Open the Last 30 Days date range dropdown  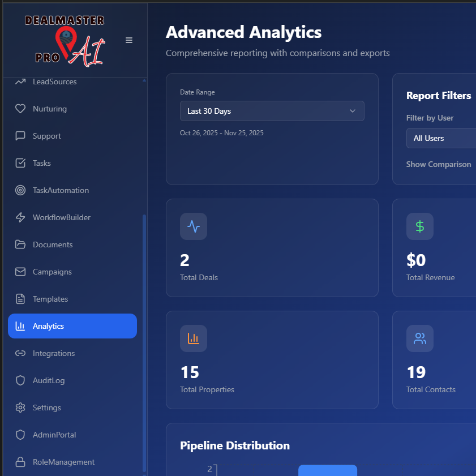pos(272,111)
